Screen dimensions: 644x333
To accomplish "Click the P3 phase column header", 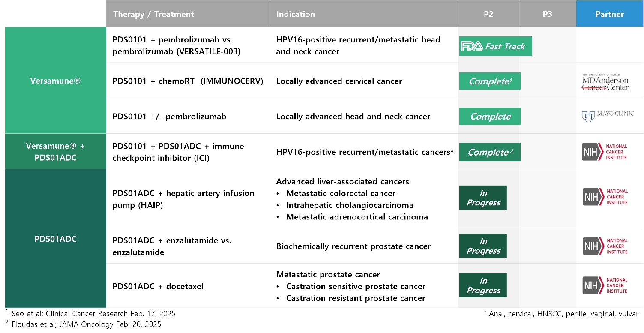I will tap(547, 14).
